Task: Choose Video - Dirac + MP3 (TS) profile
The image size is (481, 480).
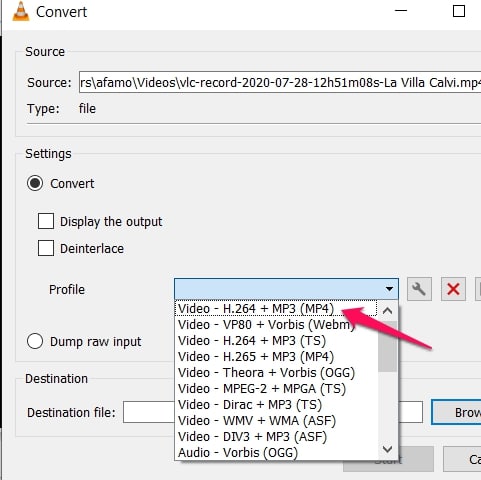Action: coord(276,404)
